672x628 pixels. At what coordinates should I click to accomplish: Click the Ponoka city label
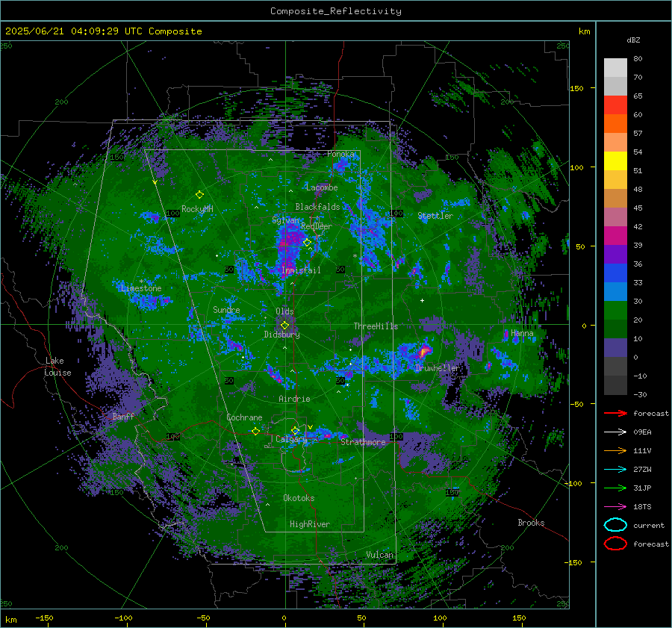340,154
